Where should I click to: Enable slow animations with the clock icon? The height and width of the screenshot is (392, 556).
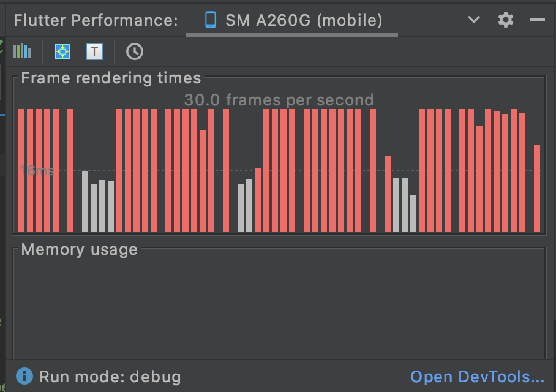coord(135,51)
